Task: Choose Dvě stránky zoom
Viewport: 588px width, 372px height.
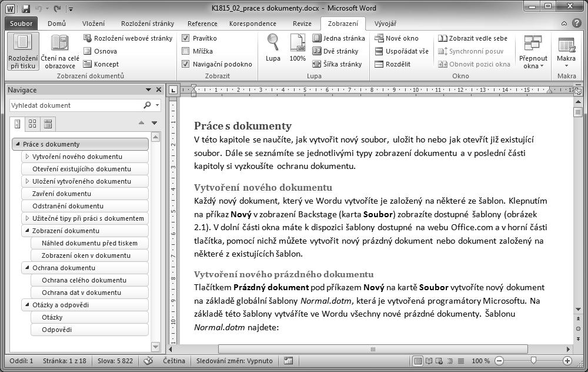Action: pyautogui.click(x=335, y=51)
